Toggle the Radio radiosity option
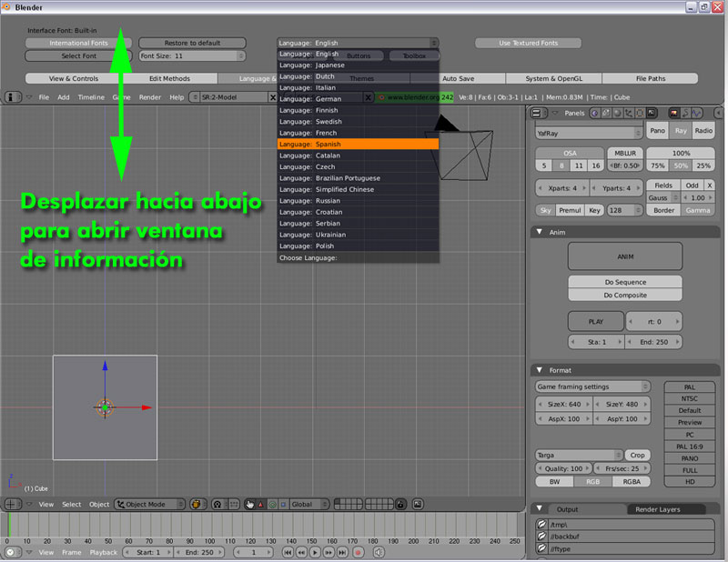Screen dimensions: 728x562 click(703, 131)
